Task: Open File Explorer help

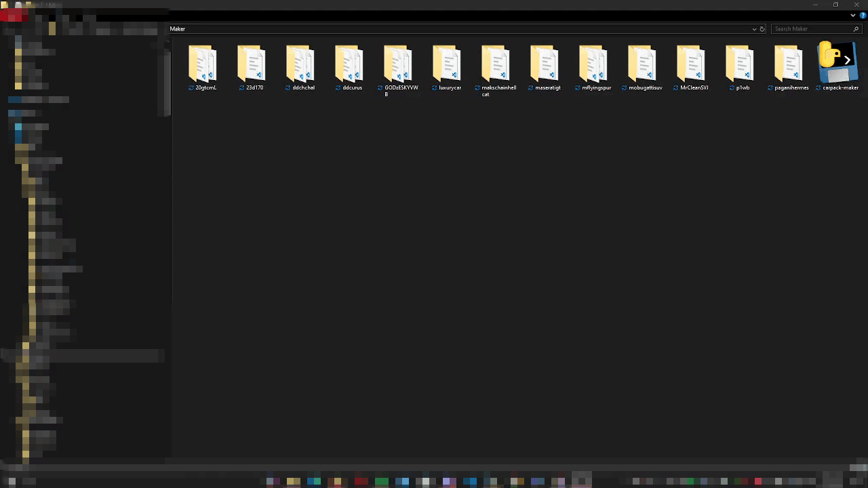Action: [863, 15]
